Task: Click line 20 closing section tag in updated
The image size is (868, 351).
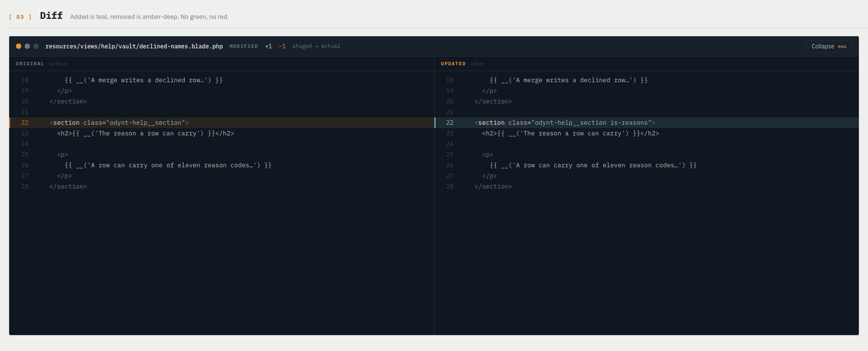Action: (493, 102)
